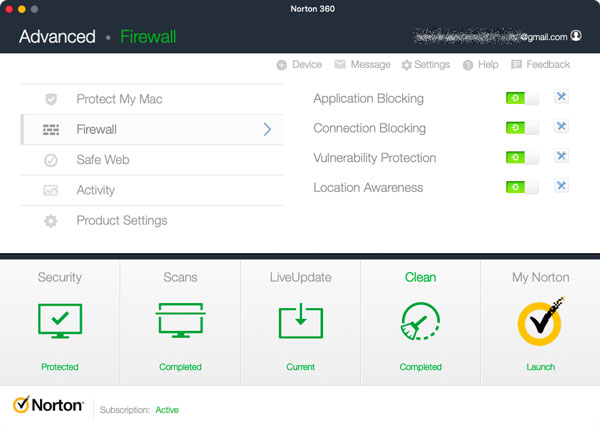Screen dimensions: 600x426
Task: Click Completed status under Clean
Action: point(421,367)
